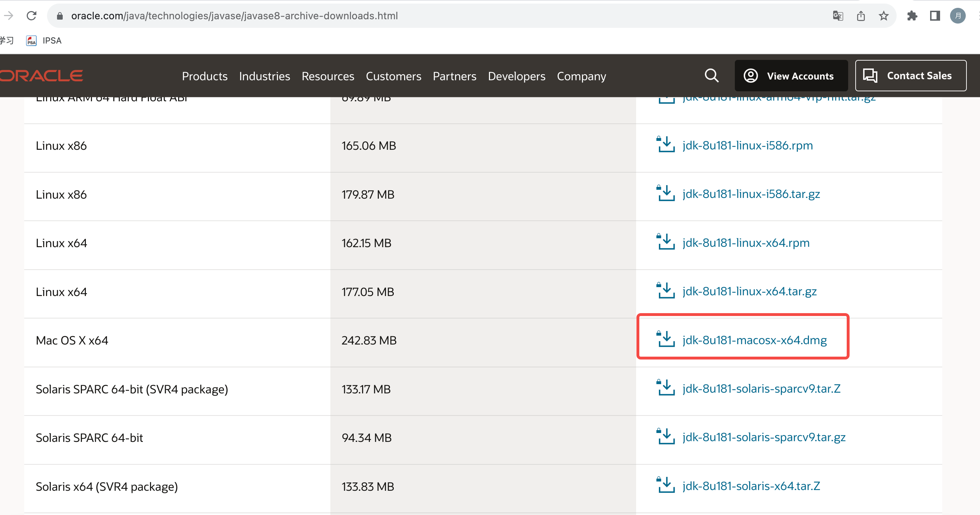
Task: Click download icon for macosx-x64.dmg
Action: point(665,339)
